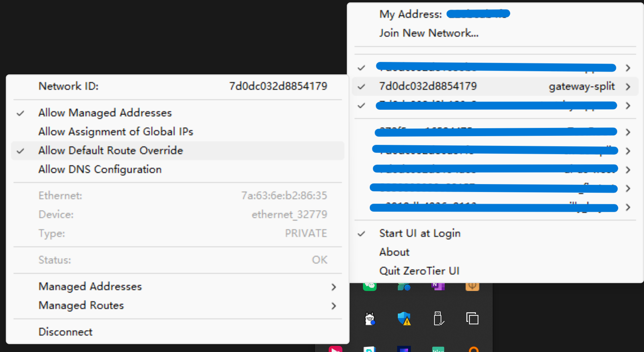The height and width of the screenshot is (352, 644).
Task: Enable Allow DNS Configuration
Action: point(177,169)
